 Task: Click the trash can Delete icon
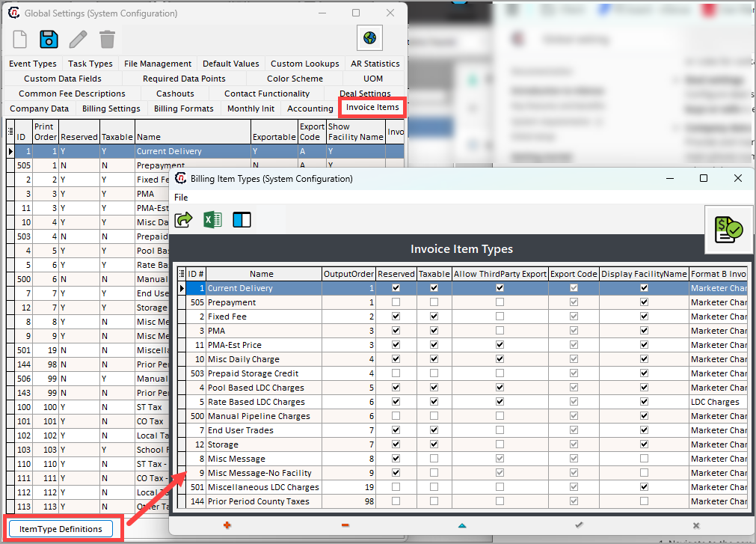coord(107,40)
